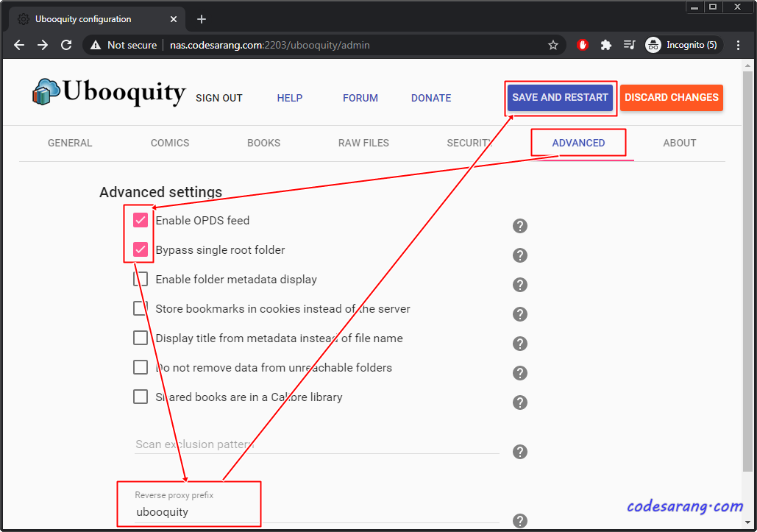The width and height of the screenshot is (757, 532).
Task: Click SIGN OUT link
Action: pyautogui.click(x=218, y=98)
